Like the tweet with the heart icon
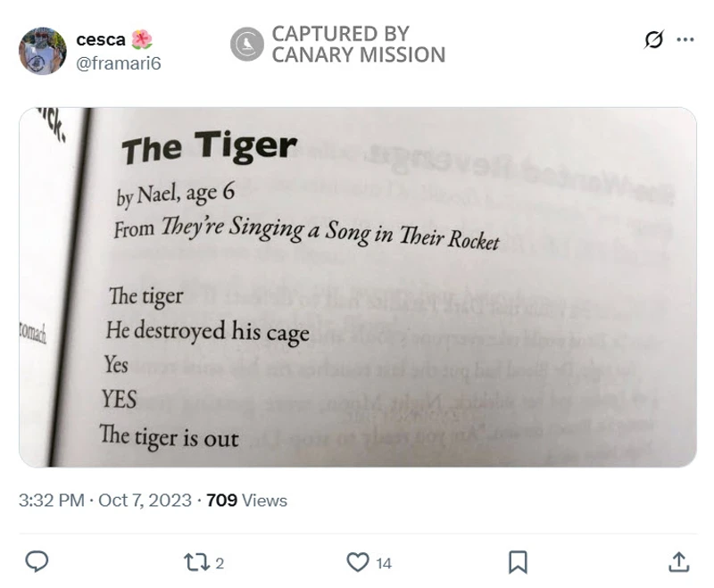Image resolution: width=714 pixels, height=588 pixels. [x=357, y=562]
